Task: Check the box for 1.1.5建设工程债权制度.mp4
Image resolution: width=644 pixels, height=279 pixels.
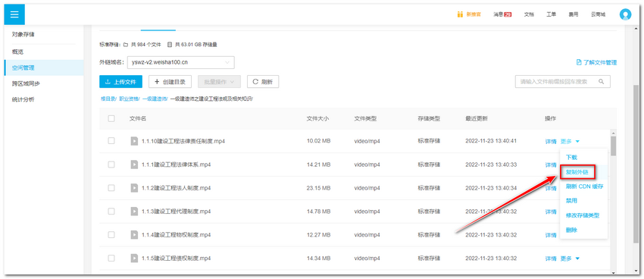Action: (x=111, y=258)
